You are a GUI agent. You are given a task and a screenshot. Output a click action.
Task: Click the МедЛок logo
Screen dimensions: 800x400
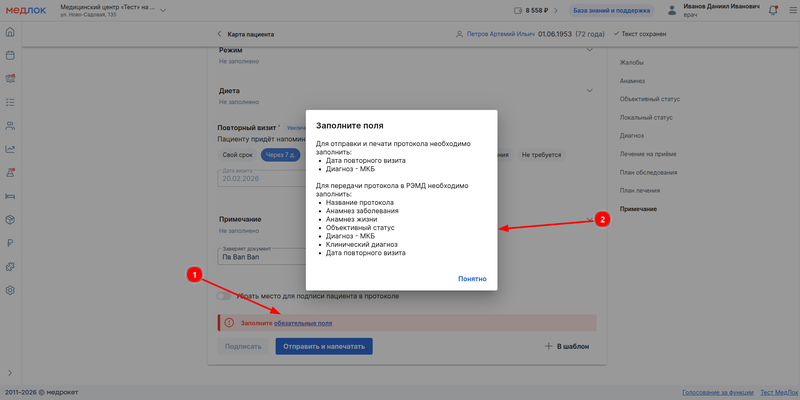click(x=26, y=10)
